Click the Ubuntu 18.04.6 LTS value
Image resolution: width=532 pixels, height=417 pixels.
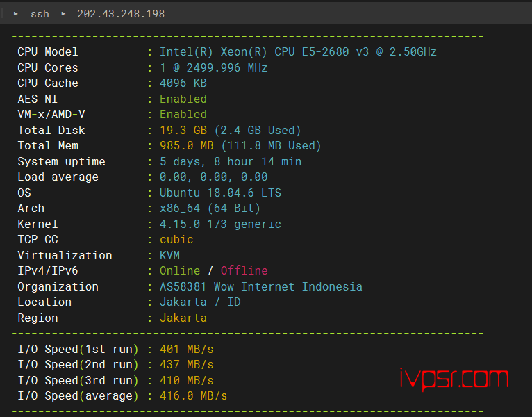point(220,193)
